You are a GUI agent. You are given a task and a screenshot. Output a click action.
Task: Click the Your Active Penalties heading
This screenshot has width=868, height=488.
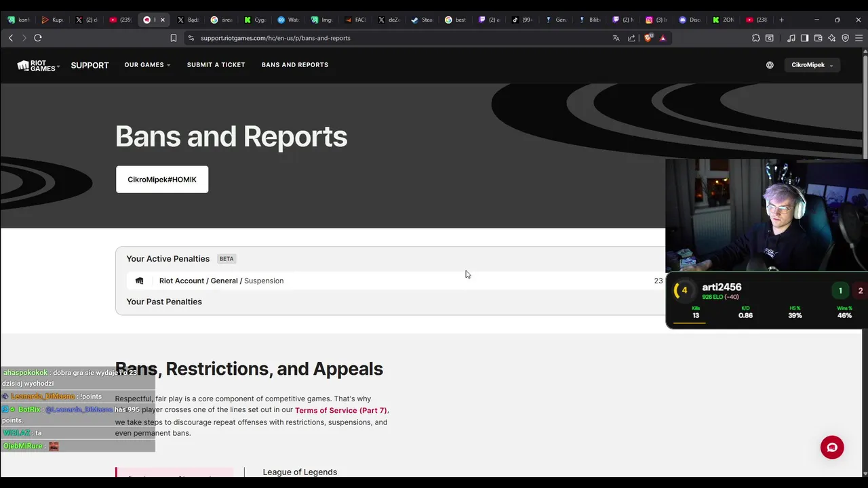point(167,259)
